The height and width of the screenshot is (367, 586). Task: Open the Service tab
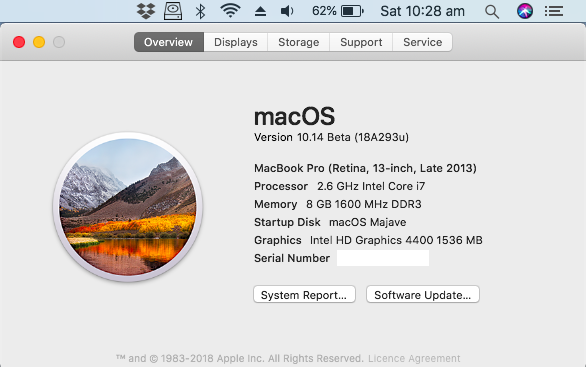[422, 42]
